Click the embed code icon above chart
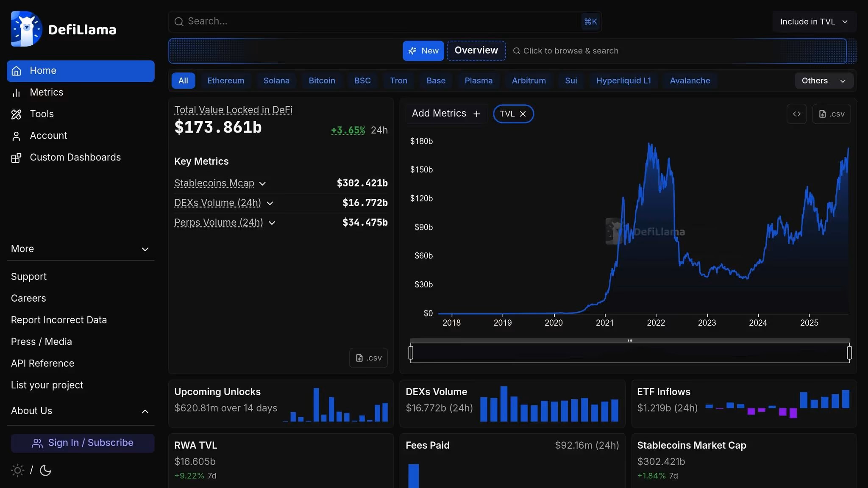The width and height of the screenshot is (868, 488). tap(796, 114)
